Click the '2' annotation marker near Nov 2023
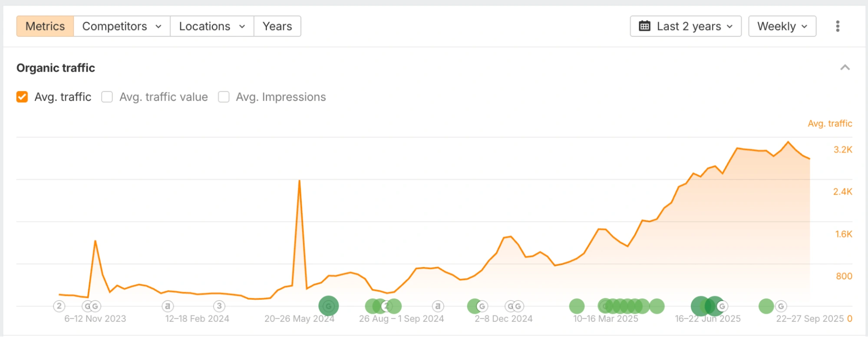 (59, 306)
